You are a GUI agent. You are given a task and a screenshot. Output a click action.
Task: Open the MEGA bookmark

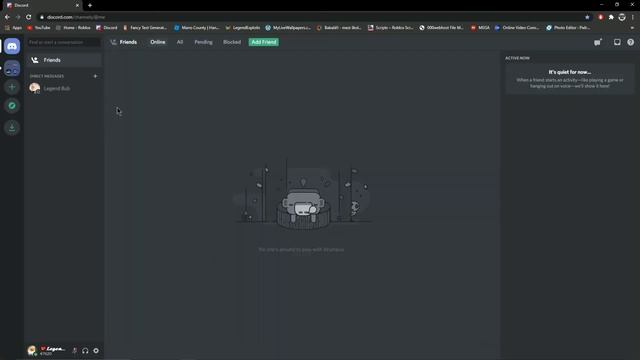point(480,28)
